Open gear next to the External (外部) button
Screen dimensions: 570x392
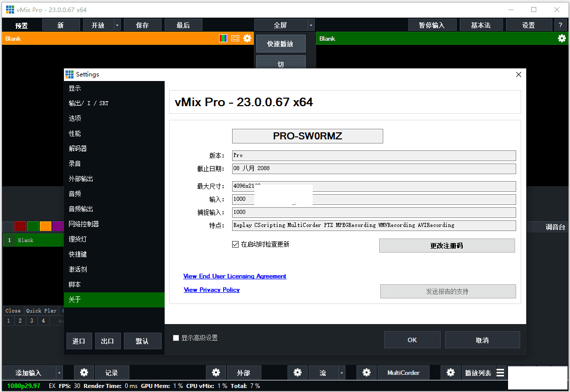click(x=216, y=372)
